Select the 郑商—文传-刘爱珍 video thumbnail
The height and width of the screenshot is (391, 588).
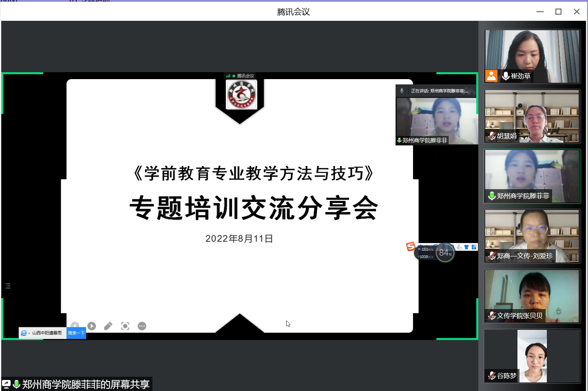[x=532, y=236]
